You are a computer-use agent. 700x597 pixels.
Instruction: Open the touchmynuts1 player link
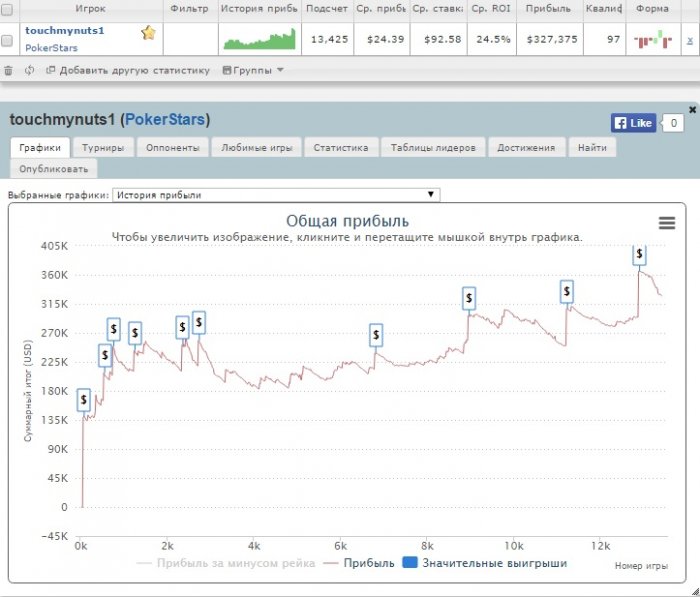(64, 31)
